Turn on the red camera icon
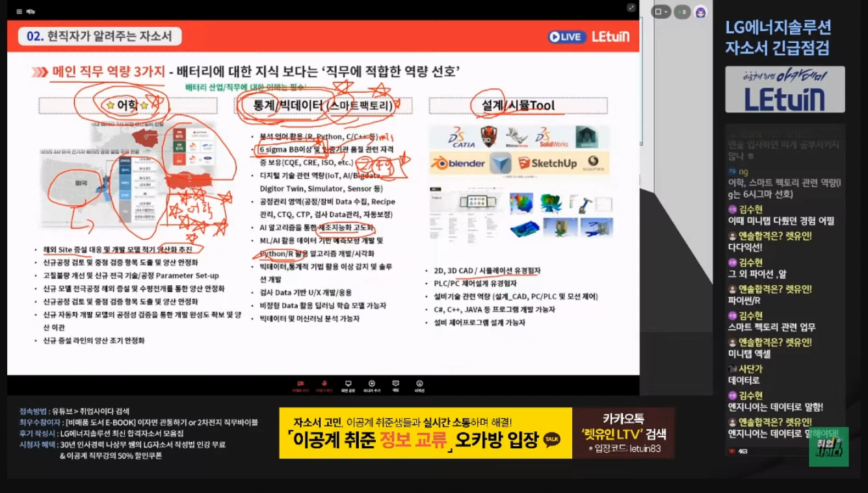Image resolution: width=868 pixels, height=493 pixels. click(x=300, y=385)
